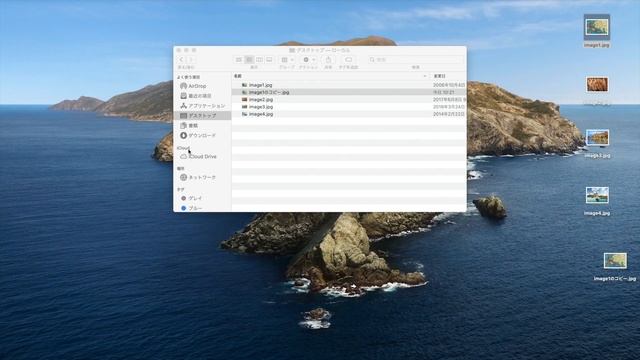Select image1のコピー.jpg icon on the desktop
This screenshot has height=360, width=640.
(615, 261)
